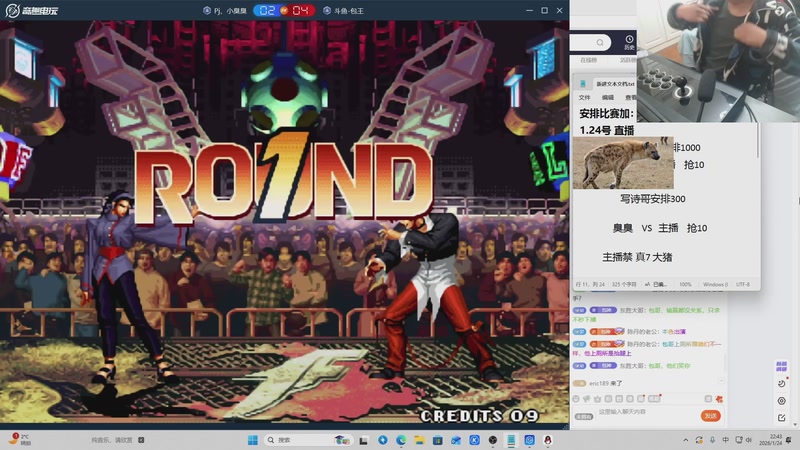Click the moon/history icon in right sidebar
This screenshot has width=800, height=450.
tap(781, 383)
